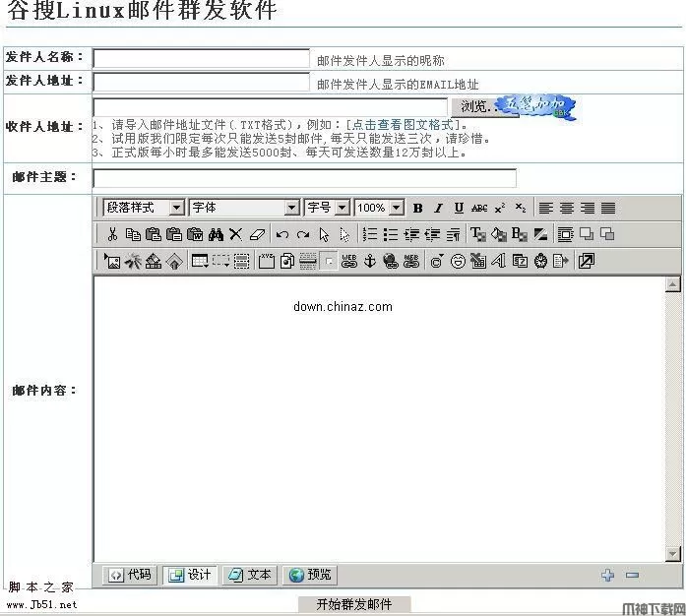Toggle absolute positioning frame icon

[566, 235]
